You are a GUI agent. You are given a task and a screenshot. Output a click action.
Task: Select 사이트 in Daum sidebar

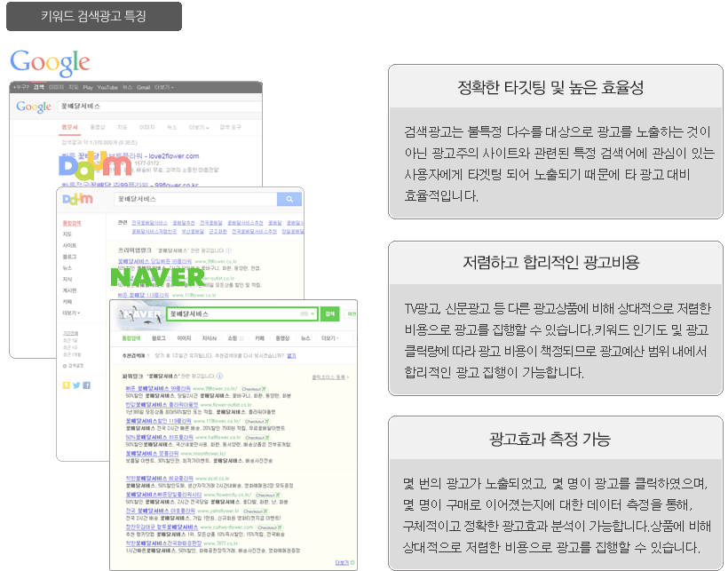coord(69,246)
